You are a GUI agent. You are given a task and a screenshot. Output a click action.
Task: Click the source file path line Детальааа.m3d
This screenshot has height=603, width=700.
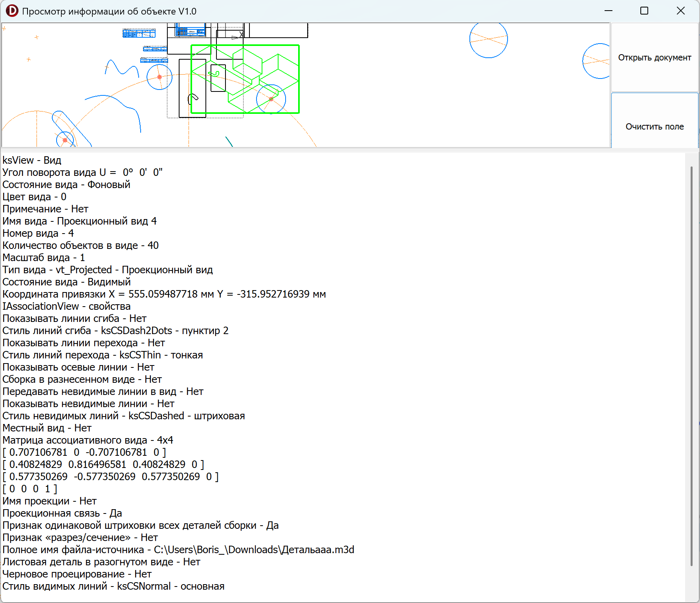[178, 550]
